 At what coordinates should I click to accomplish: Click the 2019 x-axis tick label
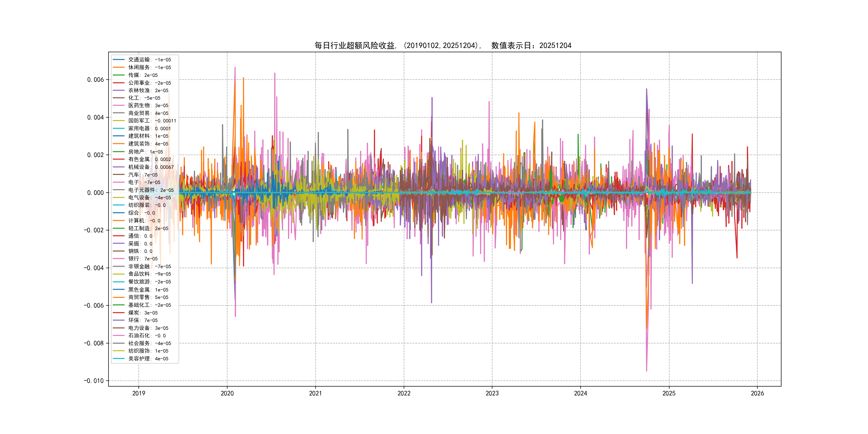click(139, 393)
